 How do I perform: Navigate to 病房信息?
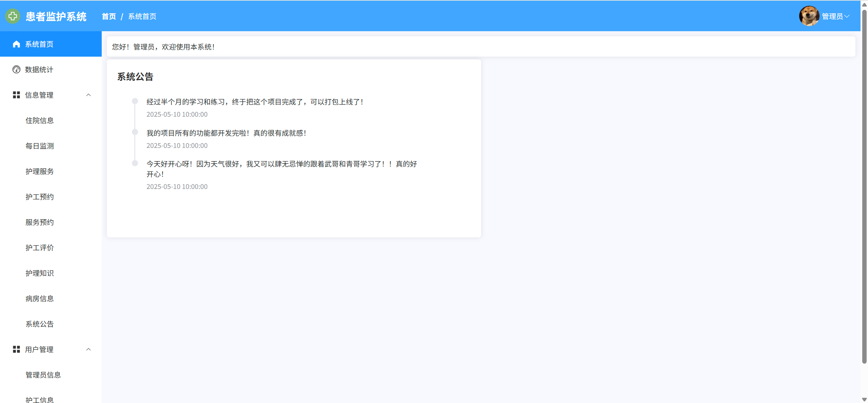(40, 299)
